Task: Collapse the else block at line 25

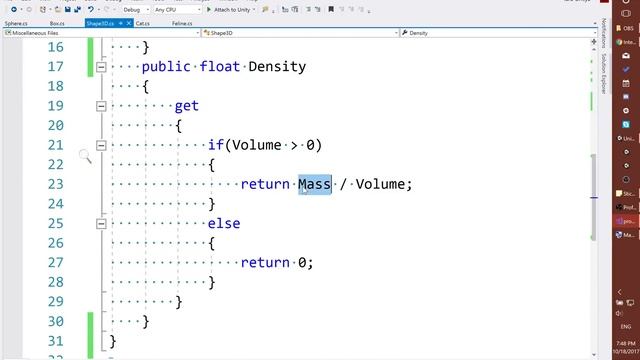Action: pos(101,224)
